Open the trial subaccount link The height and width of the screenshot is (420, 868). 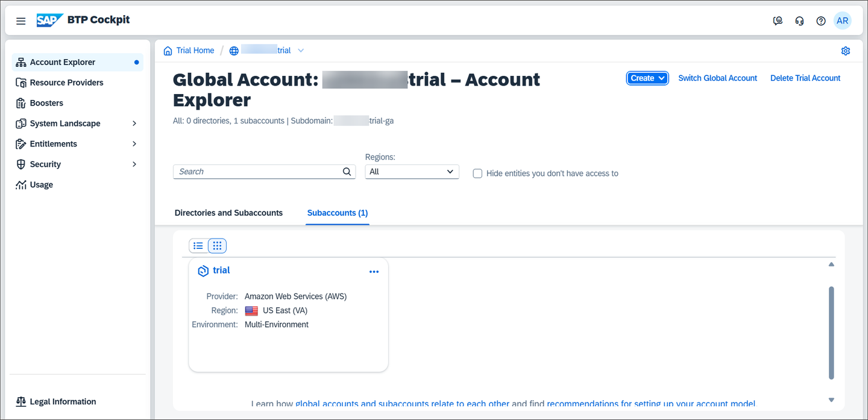point(221,271)
